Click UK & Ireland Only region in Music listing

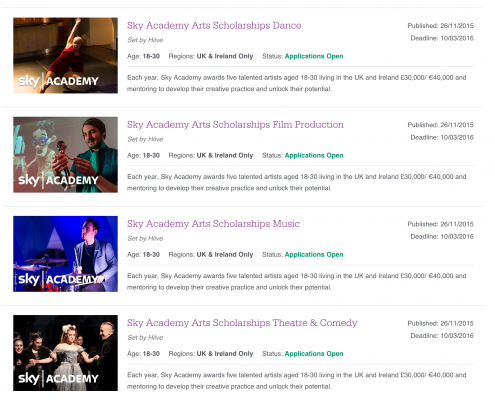tap(225, 255)
